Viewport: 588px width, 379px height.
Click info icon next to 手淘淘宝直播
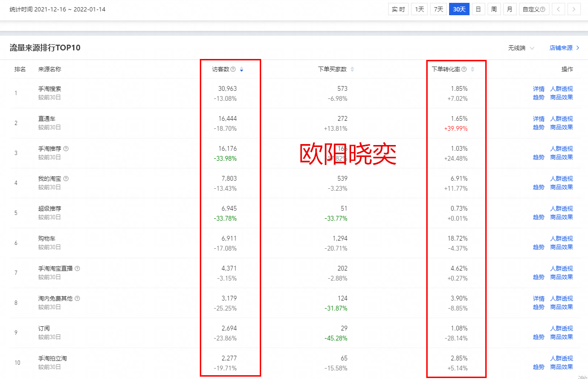(x=78, y=268)
